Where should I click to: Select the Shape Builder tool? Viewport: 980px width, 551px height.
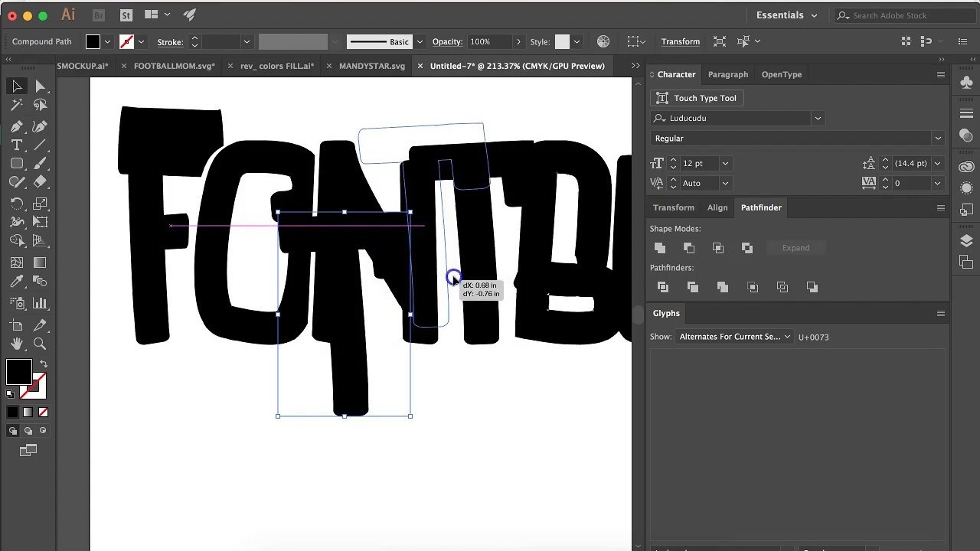(x=17, y=241)
